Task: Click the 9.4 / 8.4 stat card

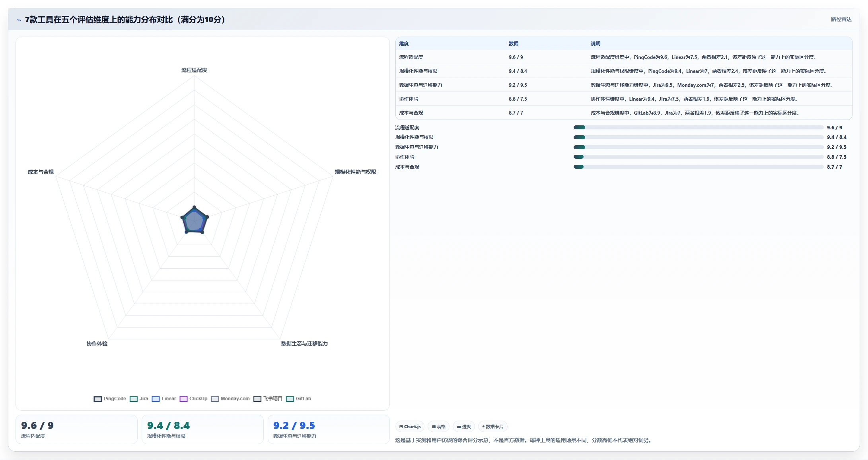Action: 202,429
